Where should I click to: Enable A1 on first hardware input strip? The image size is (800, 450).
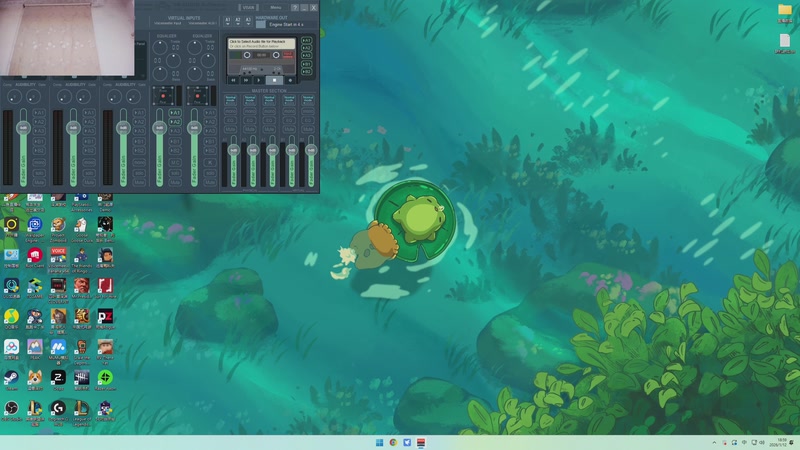coord(39,113)
